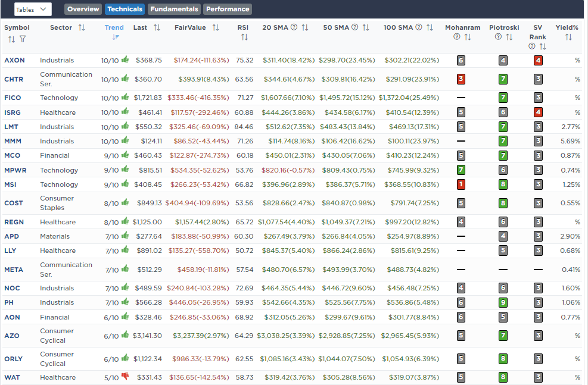Image resolution: width=588 pixels, height=385 pixels.
Task: Open the FICO symbol link
Action: point(13,98)
